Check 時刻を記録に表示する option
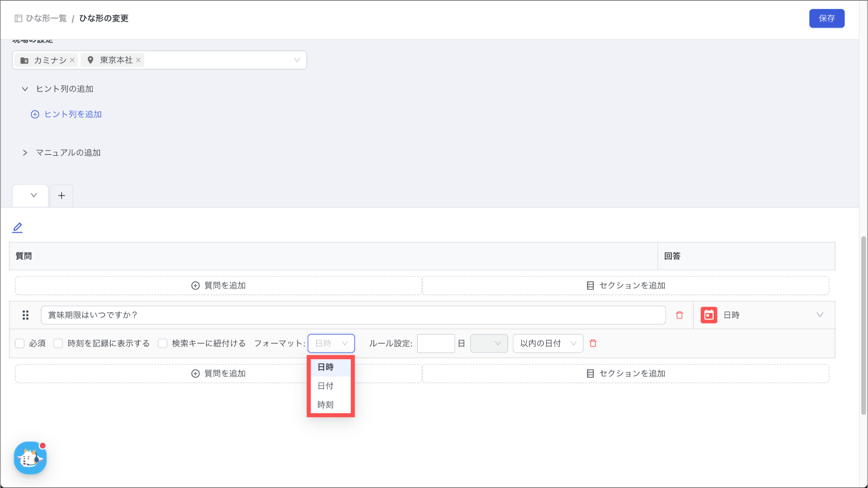The width and height of the screenshot is (868, 488). (x=58, y=343)
